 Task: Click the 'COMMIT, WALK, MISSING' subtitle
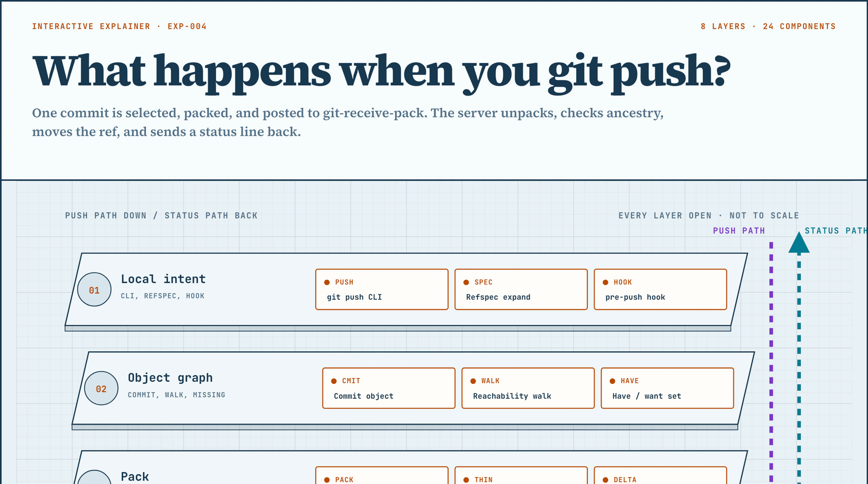pos(177,395)
